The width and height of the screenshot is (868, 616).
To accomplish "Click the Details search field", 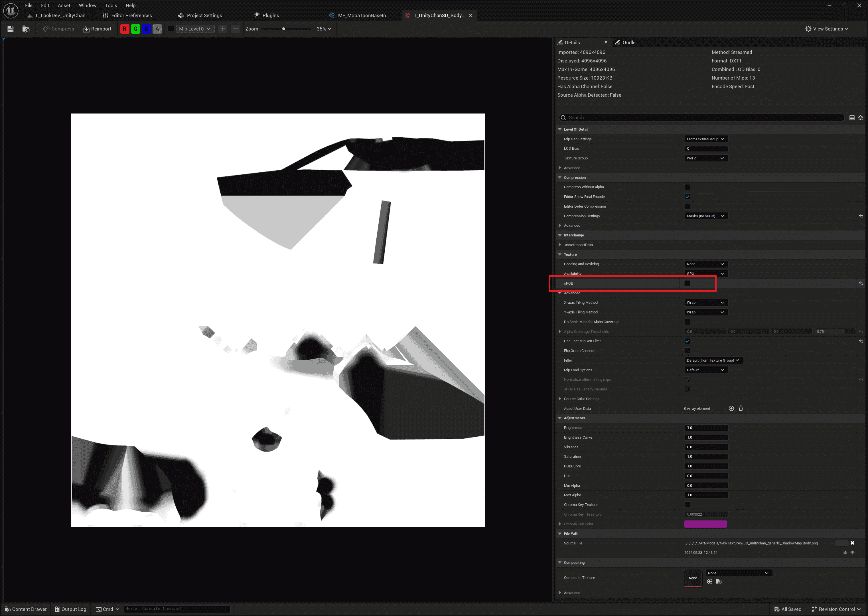I will tap(701, 118).
